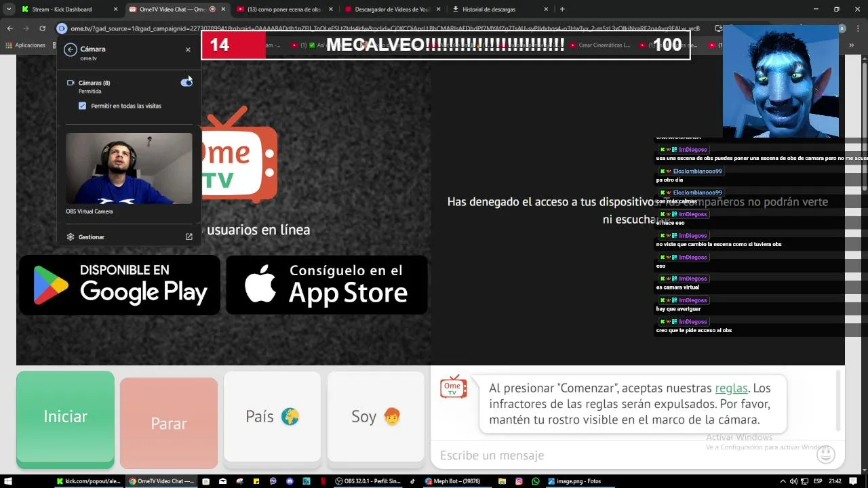The width and height of the screenshot is (868, 488).
Task: Click the Windows Start button
Action: [9, 481]
